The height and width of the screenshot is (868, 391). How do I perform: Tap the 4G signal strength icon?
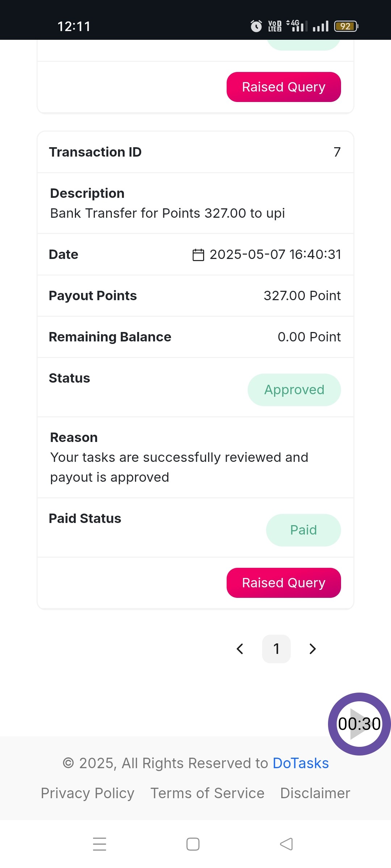(297, 26)
